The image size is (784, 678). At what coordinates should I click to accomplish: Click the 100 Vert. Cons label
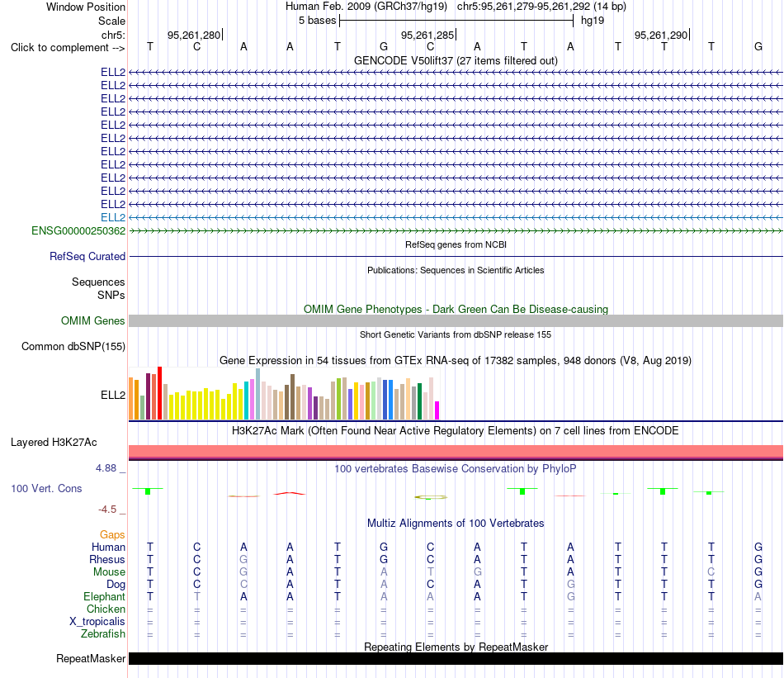point(46,488)
